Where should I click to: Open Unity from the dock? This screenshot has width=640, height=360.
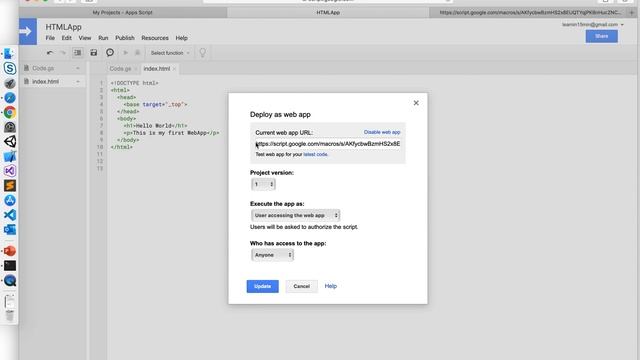point(10,142)
